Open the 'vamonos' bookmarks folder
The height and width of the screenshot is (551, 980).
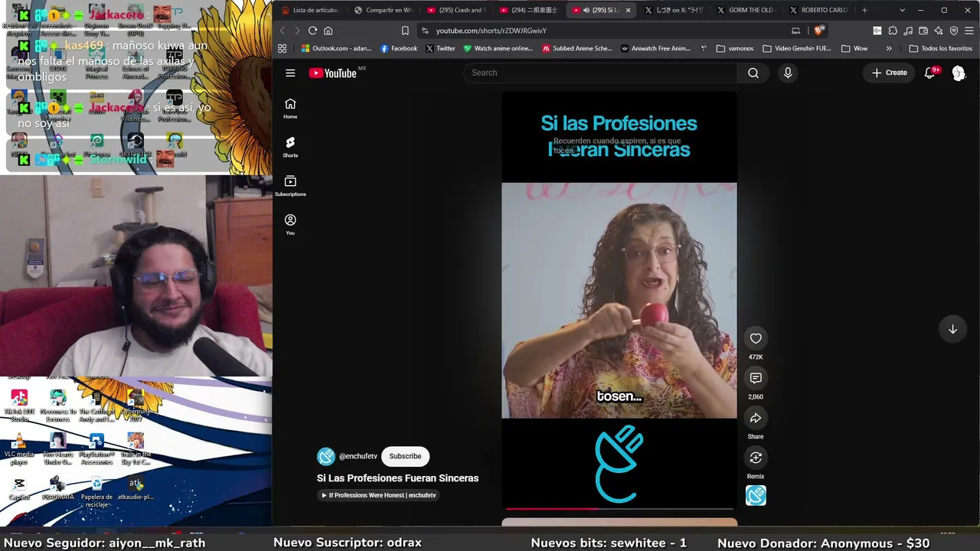[735, 48]
